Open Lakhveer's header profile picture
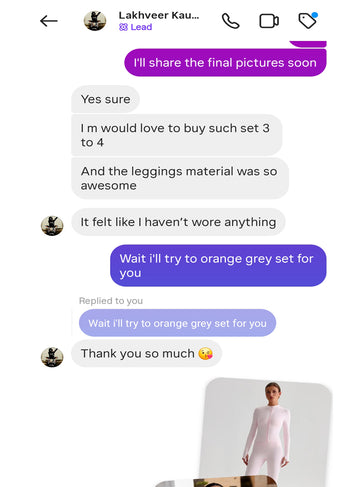Image resolution: width=360 pixels, height=487 pixels. pos(95,21)
